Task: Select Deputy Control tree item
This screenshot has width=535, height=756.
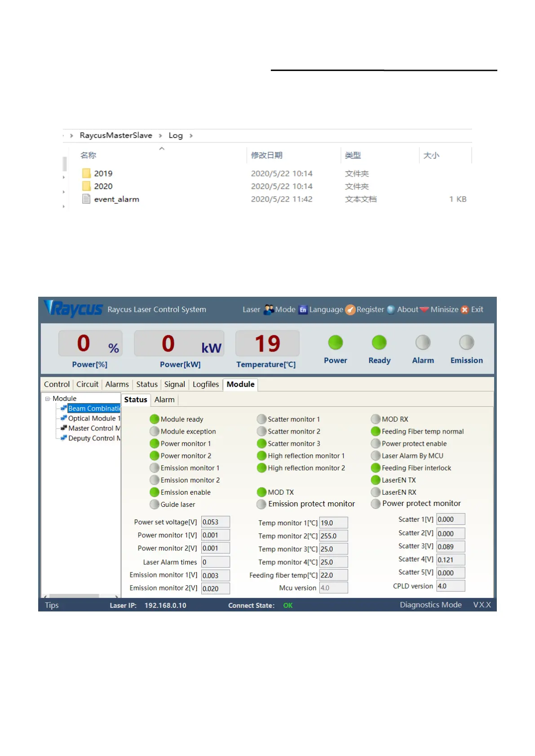Action: 94,438
